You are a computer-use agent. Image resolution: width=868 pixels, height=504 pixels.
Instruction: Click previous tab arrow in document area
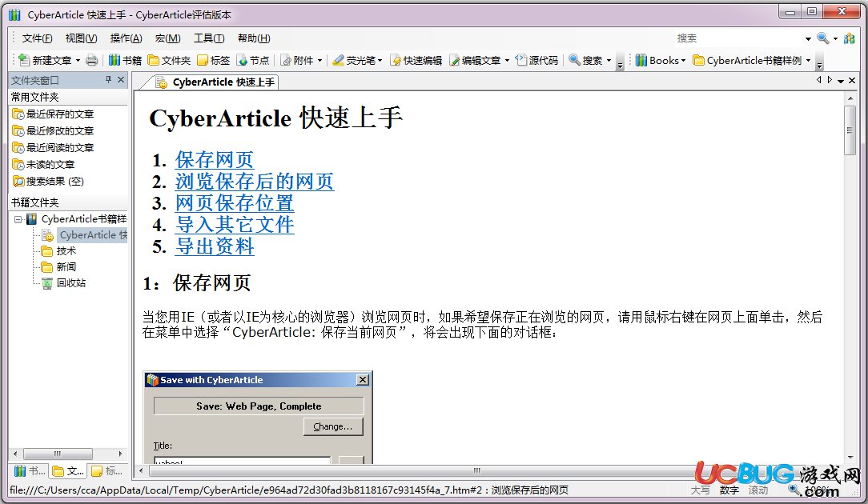pos(818,80)
